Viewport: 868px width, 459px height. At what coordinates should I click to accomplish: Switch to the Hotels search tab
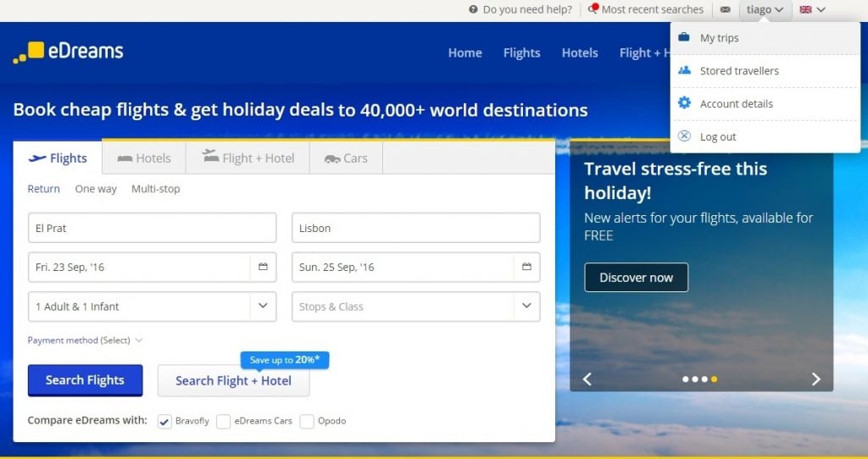(144, 158)
